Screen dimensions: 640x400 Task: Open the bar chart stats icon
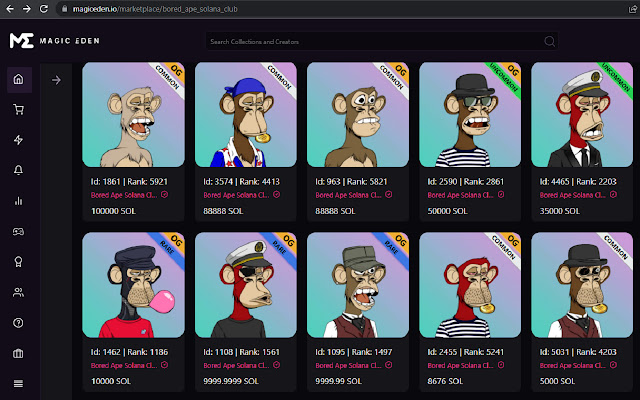(x=19, y=201)
